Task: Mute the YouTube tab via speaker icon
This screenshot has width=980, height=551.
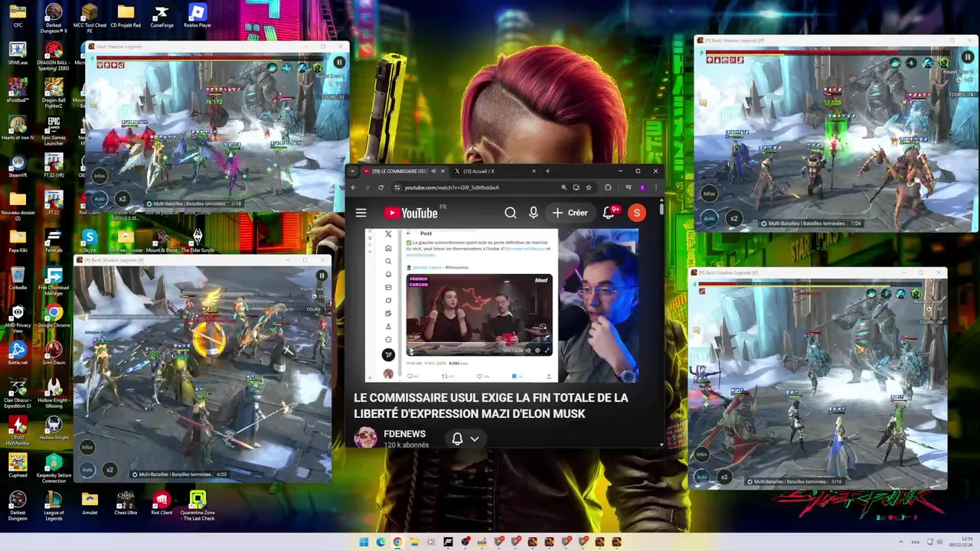Action: (433, 171)
